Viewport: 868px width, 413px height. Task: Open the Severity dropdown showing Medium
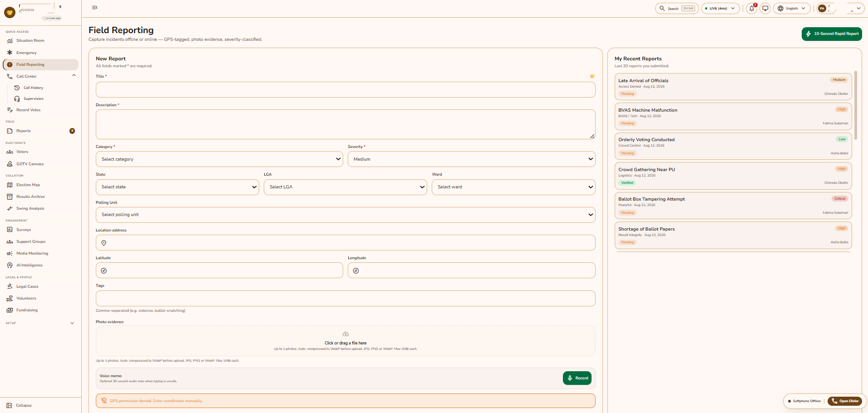[471, 159]
